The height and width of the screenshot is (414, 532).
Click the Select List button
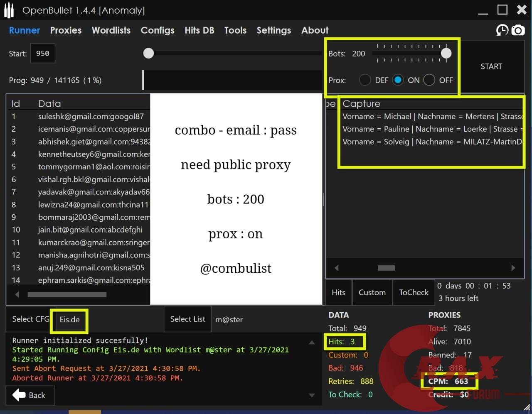coord(187,319)
